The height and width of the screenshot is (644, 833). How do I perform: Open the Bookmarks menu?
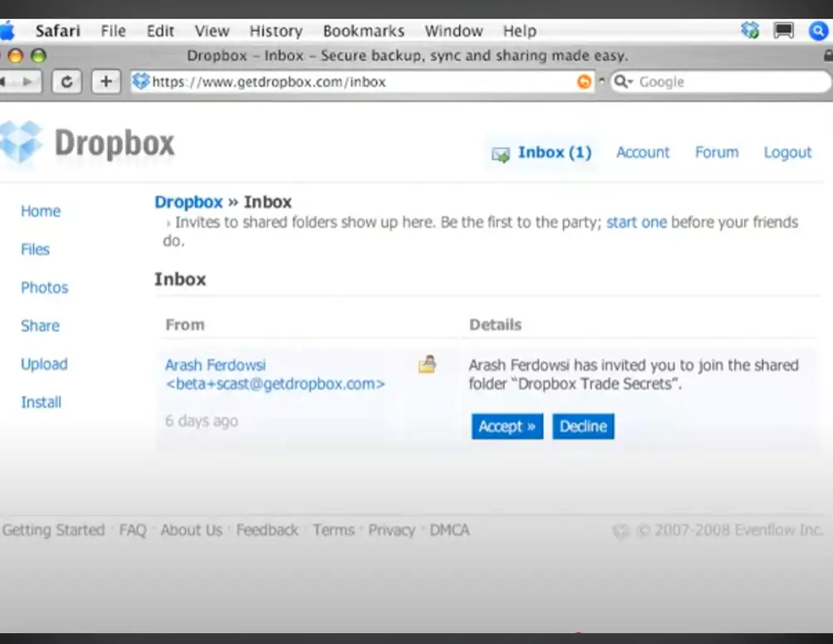click(x=364, y=32)
